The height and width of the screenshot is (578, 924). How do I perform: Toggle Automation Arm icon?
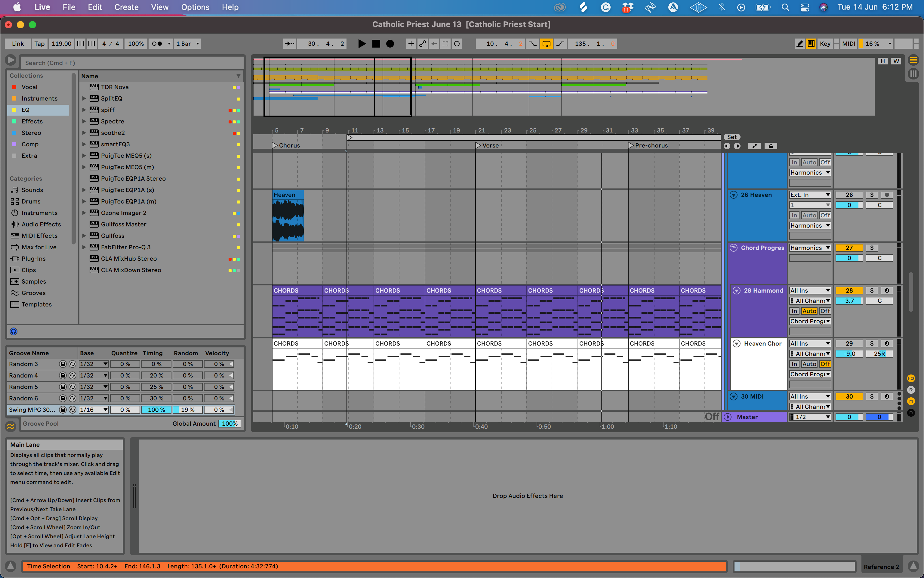point(422,44)
